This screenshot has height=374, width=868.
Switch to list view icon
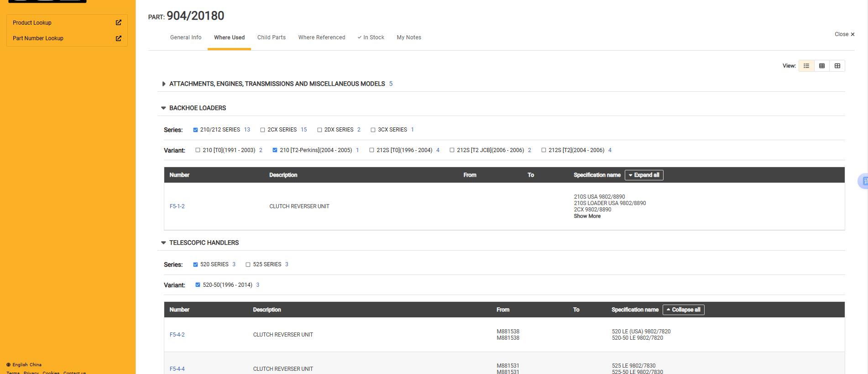point(806,66)
